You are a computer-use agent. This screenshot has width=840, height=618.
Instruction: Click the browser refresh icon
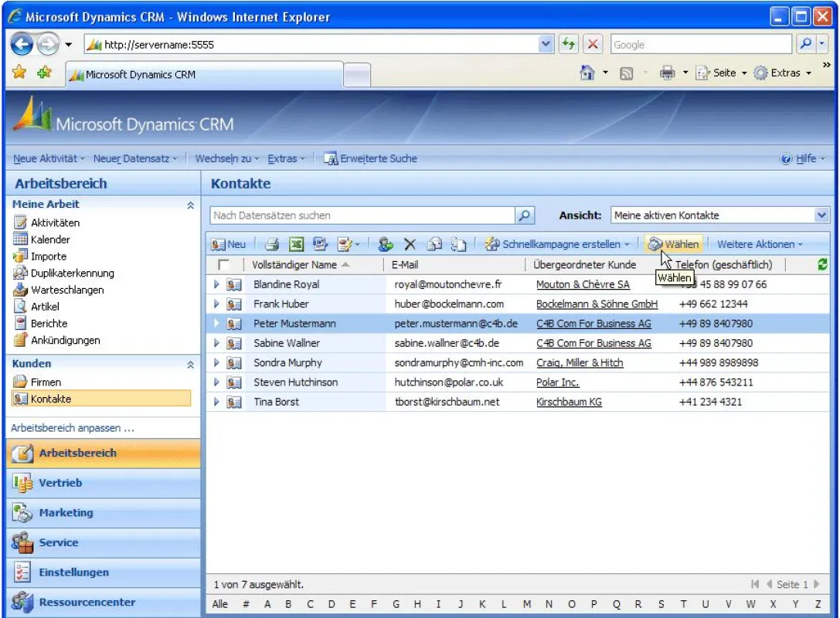point(569,44)
